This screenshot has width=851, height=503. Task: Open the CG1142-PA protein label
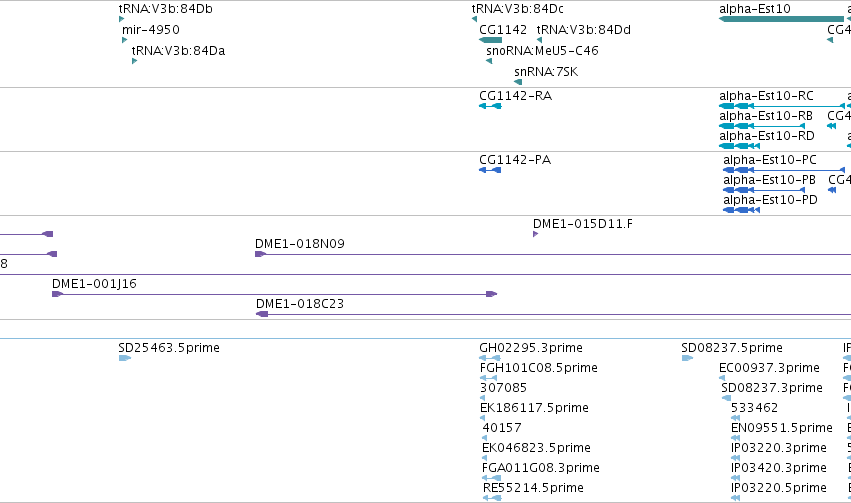515,160
